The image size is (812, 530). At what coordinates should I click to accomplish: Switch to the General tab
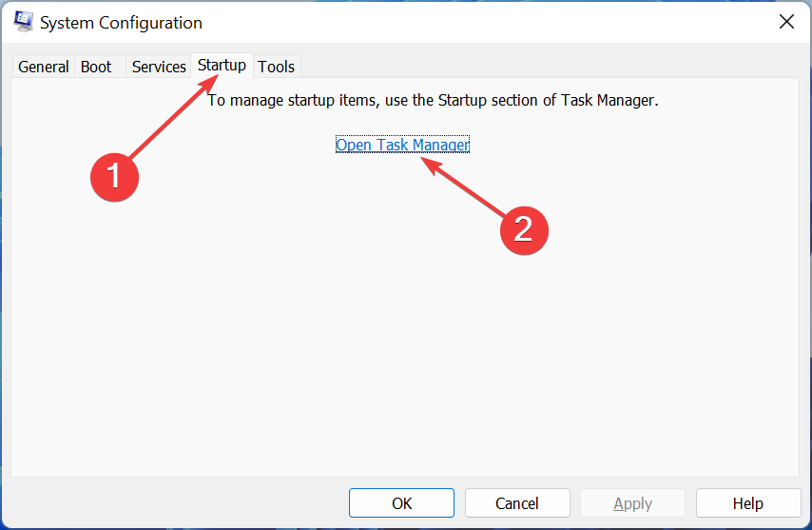pyautogui.click(x=43, y=67)
